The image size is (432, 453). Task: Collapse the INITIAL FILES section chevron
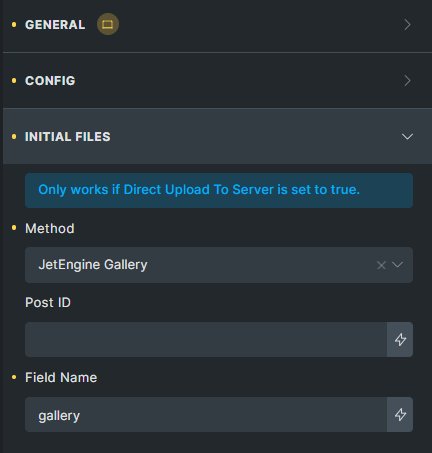click(x=407, y=137)
